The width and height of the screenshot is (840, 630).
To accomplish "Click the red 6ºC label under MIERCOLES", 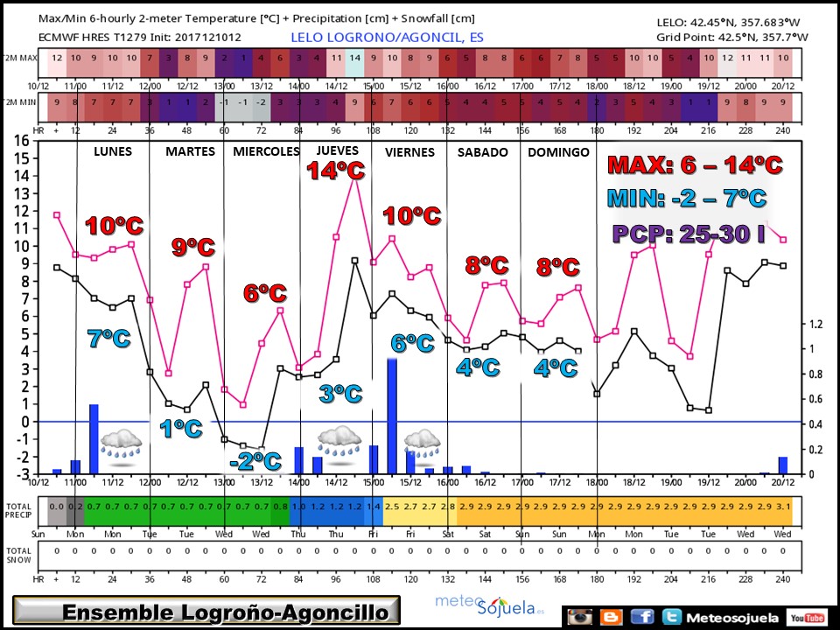I will pos(264,293).
